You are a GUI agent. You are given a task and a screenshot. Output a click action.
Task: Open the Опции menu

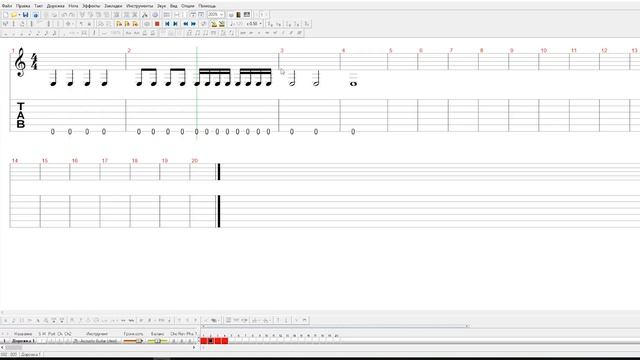[188, 6]
